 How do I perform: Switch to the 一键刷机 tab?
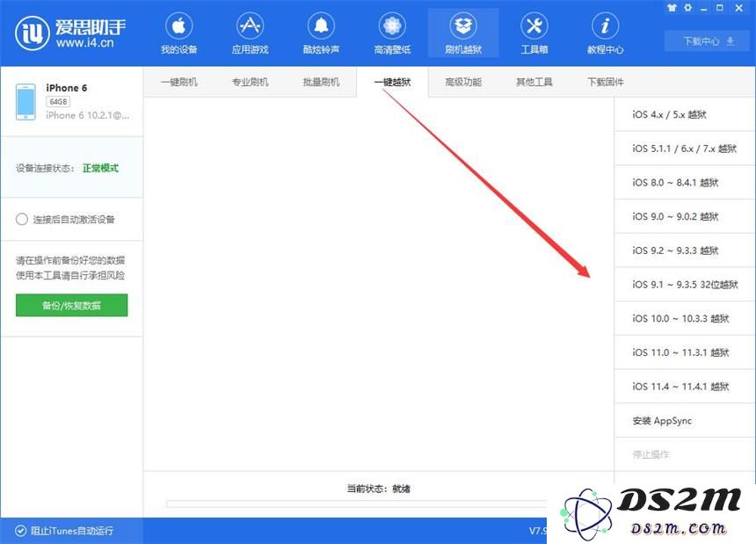[x=178, y=82]
